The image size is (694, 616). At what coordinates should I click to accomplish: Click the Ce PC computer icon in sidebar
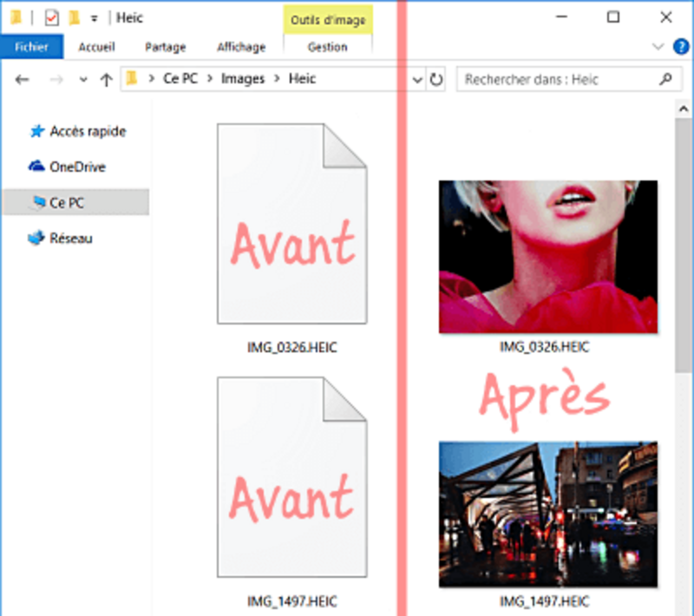pos(38,202)
